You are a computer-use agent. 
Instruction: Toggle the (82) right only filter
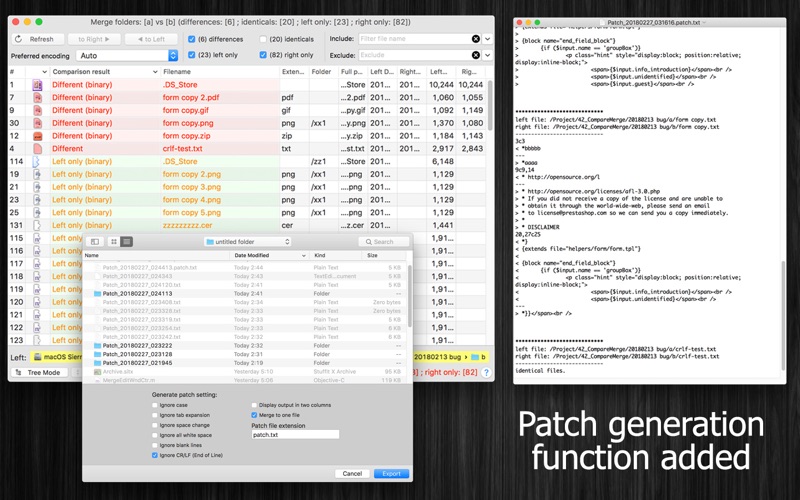[x=263, y=55]
